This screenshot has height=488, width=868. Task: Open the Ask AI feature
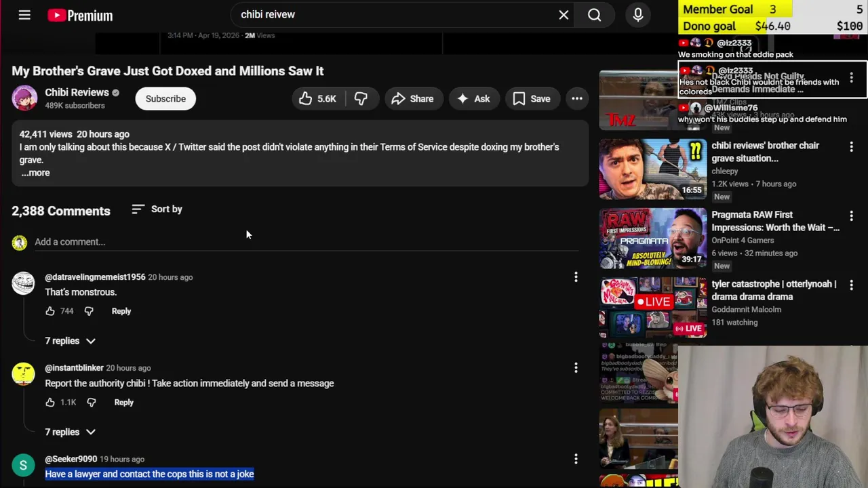(473, 99)
